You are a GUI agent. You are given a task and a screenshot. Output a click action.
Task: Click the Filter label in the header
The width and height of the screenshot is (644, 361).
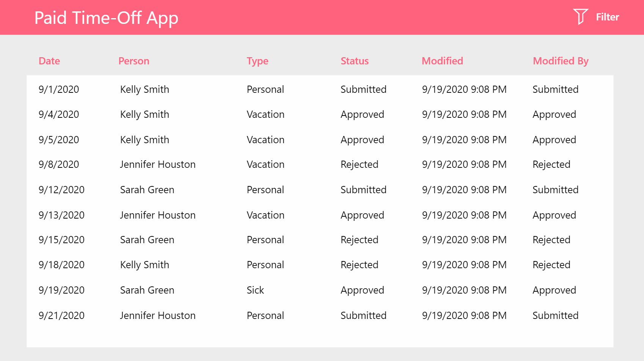click(607, 17)
